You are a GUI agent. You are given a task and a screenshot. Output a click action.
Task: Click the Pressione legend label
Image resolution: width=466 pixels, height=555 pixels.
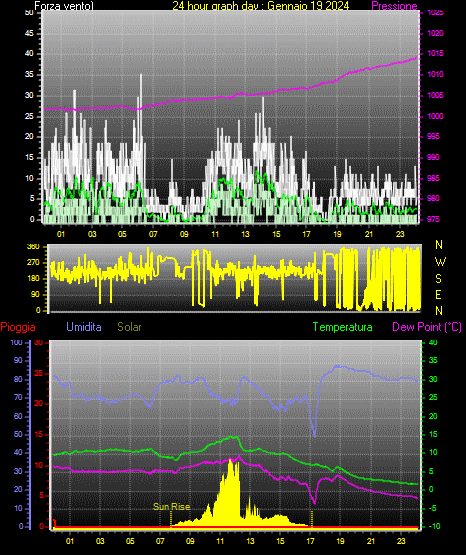(394, 6)
